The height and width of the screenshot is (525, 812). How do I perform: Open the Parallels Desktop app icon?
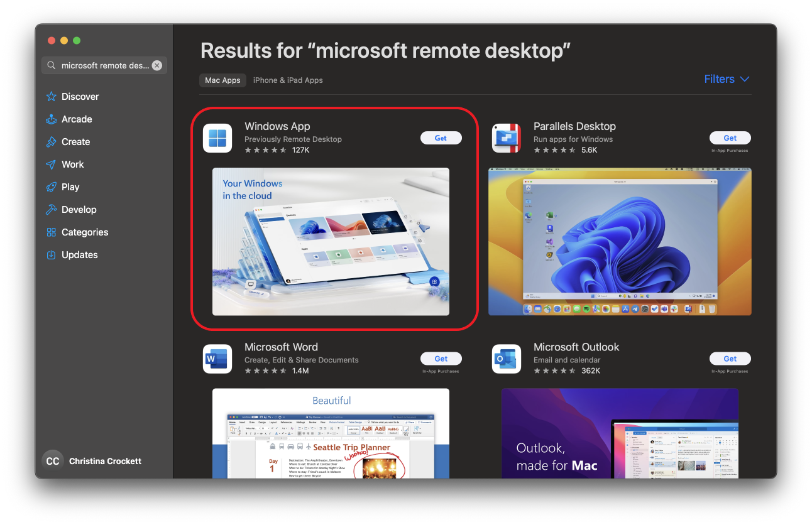coord(507,138)
